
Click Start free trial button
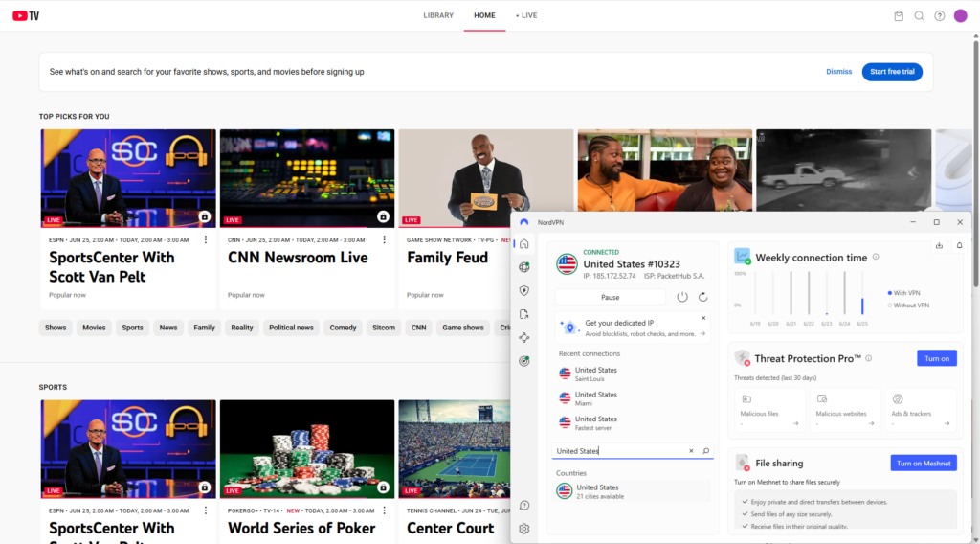pos(892,72)
